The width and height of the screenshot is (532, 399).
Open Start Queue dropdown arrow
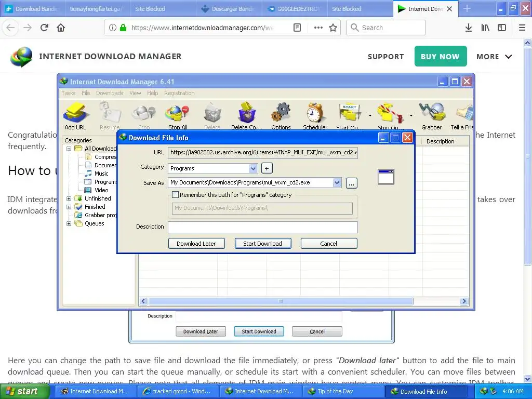[x=370, y=116]
